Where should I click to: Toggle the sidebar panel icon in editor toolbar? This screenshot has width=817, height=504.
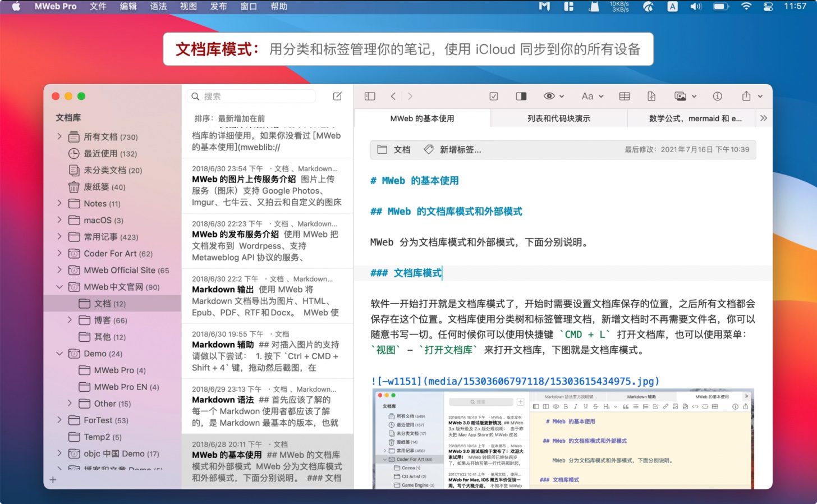point(370,97)
